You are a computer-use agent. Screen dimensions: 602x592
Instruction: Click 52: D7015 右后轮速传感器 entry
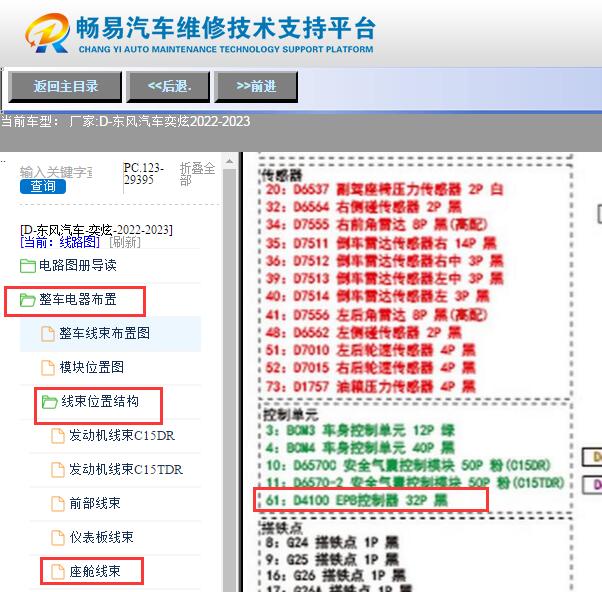tap(370, 368)
